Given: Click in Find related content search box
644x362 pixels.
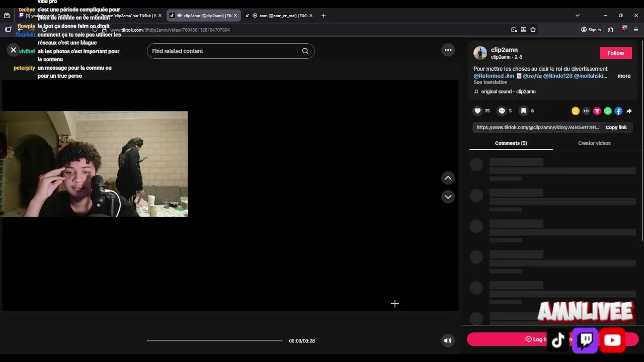Looking at the screenshot, I should [x=223, y=51].
